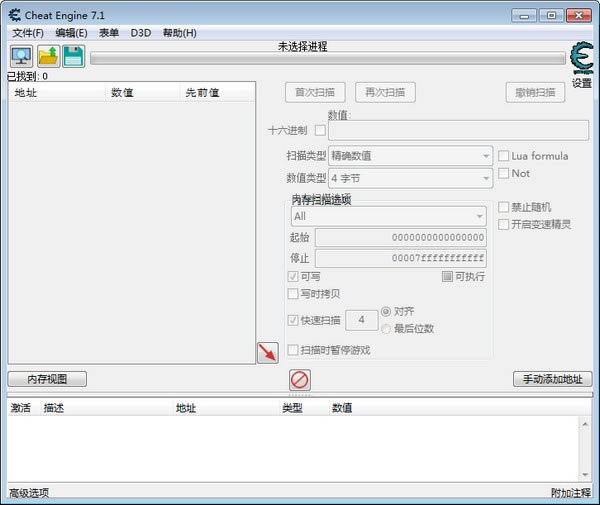Enable the Lua formula checkbox
The height and width of the screenshot is (505, 600).
click(504, 156)
